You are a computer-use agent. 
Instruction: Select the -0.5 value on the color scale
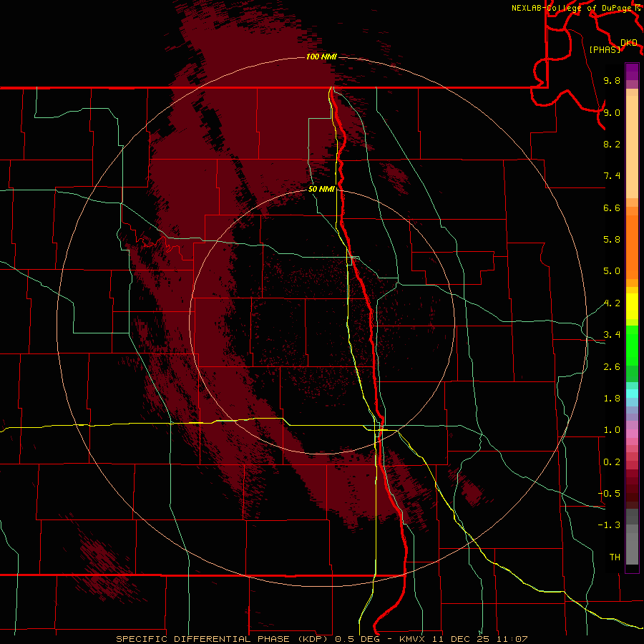pos(609,494)
